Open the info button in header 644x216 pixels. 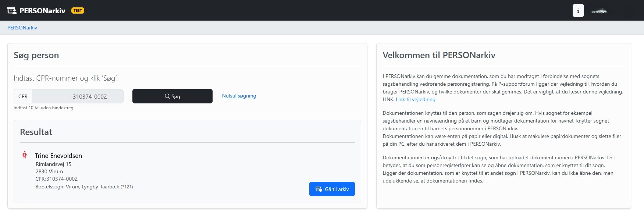tap(578, 11)
